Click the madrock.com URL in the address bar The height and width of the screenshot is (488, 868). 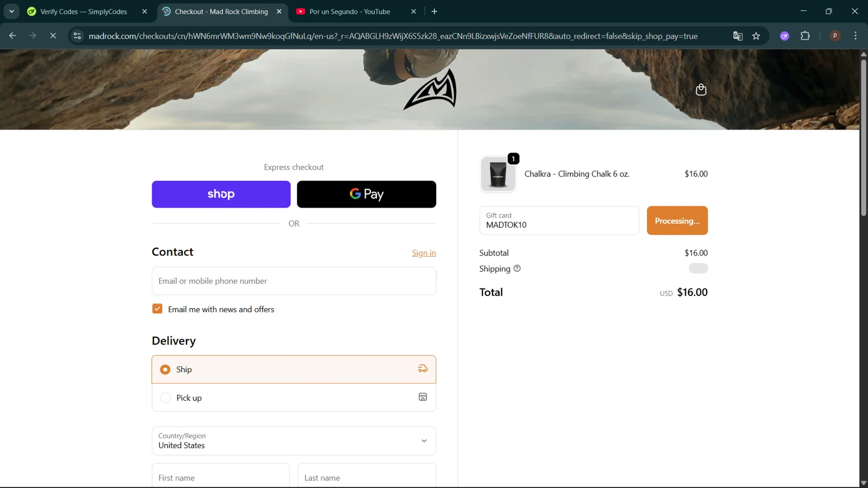pos(393,36)
